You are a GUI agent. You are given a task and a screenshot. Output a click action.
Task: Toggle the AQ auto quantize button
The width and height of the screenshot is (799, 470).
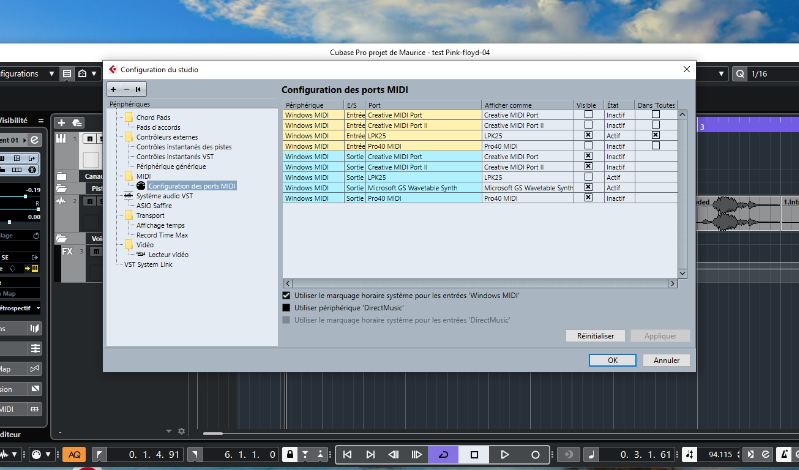pos(74,454)
